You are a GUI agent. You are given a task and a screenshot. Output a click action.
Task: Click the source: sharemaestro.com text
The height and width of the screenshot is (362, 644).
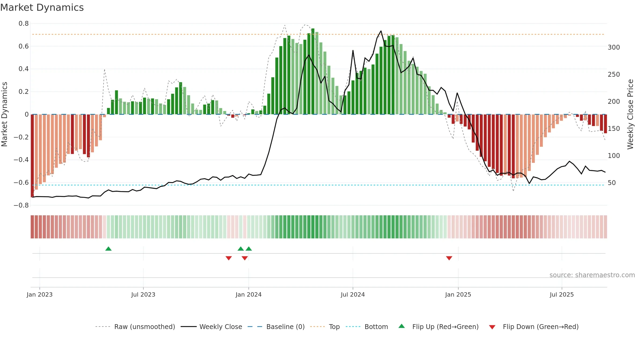pyautogui.click(x=592, y=275)
